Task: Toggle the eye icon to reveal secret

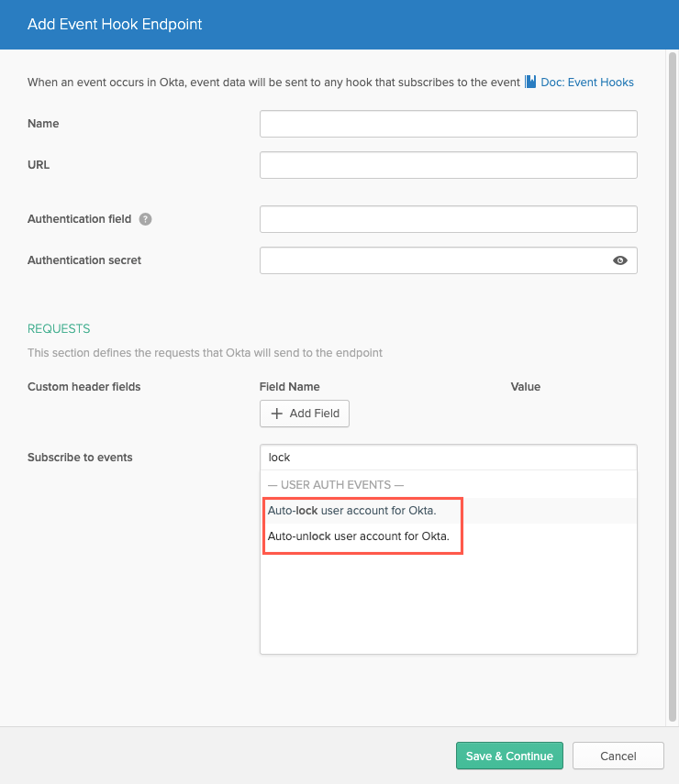Action: pyautogui.click(x=620, y=260)
